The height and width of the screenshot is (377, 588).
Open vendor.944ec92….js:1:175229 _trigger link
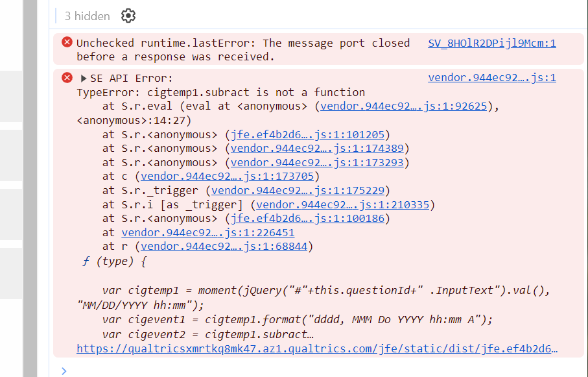(298, 190)
